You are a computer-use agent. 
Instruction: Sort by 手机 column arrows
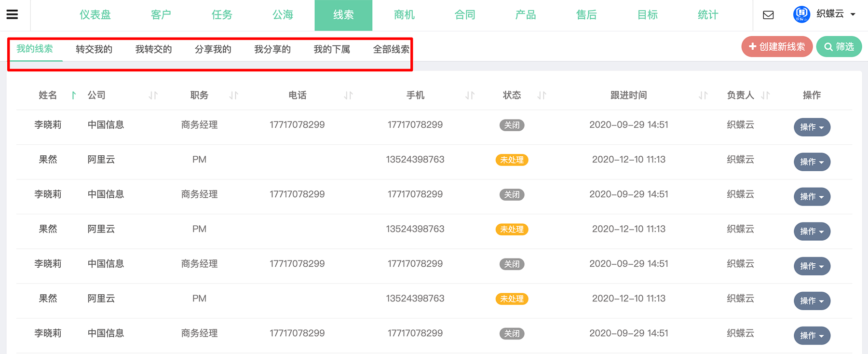click(470, 95)
